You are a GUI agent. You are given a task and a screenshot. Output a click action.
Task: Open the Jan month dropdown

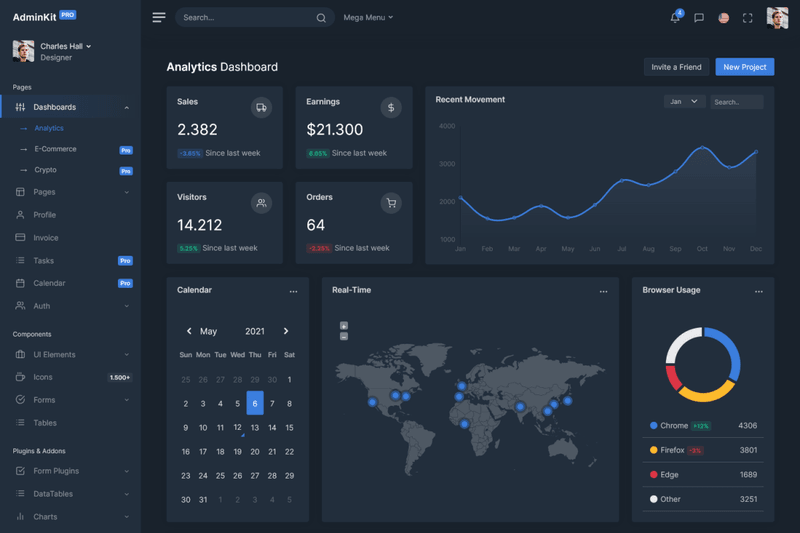(x=684, y=101)
